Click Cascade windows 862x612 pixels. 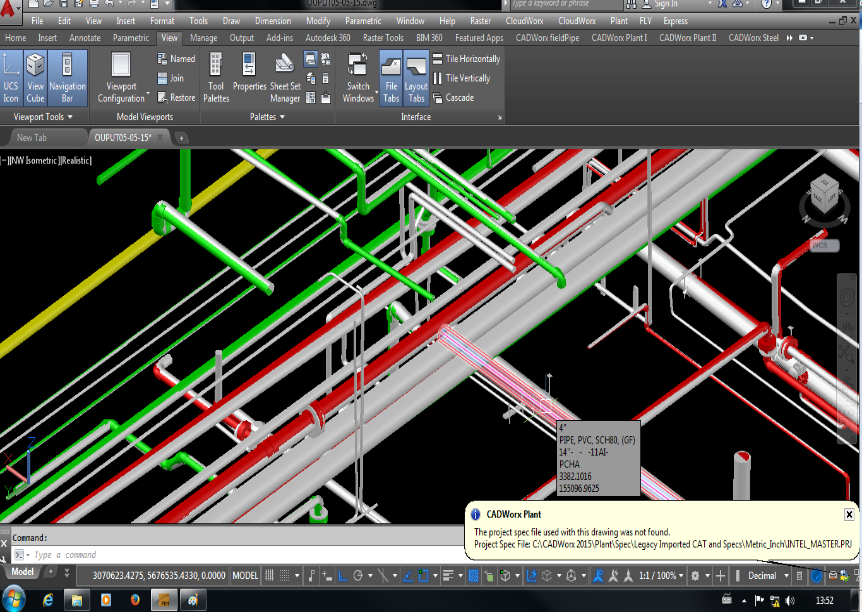coord(454,97)
